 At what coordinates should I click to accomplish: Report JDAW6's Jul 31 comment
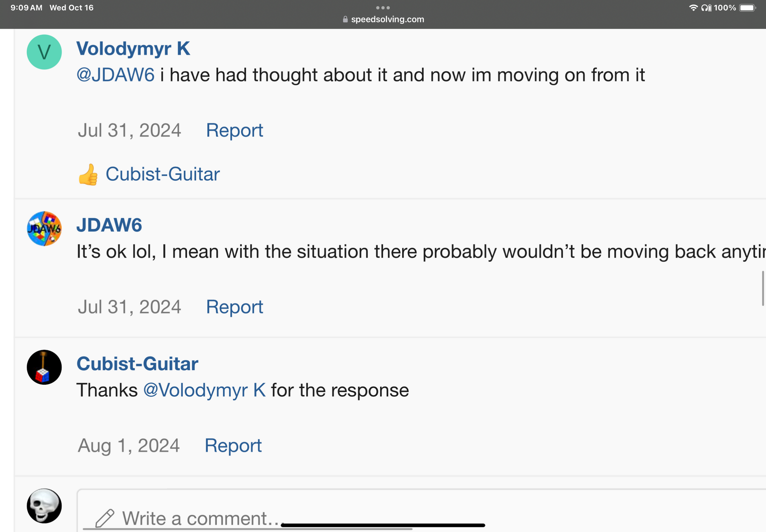point(235,307)
